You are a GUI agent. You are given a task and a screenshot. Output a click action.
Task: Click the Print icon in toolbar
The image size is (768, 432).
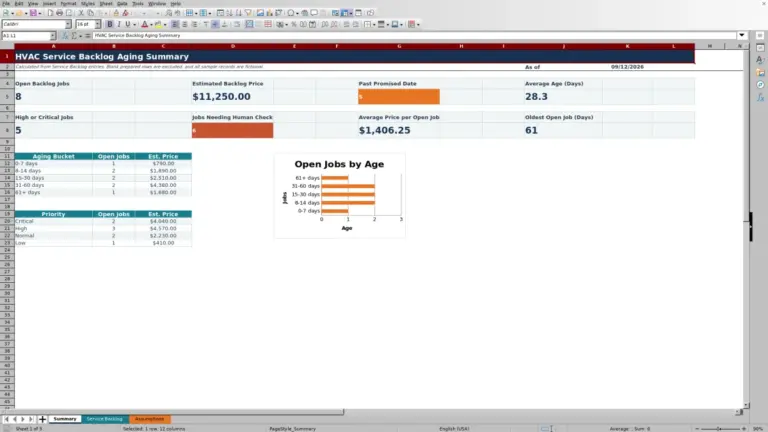coord(59,13)
